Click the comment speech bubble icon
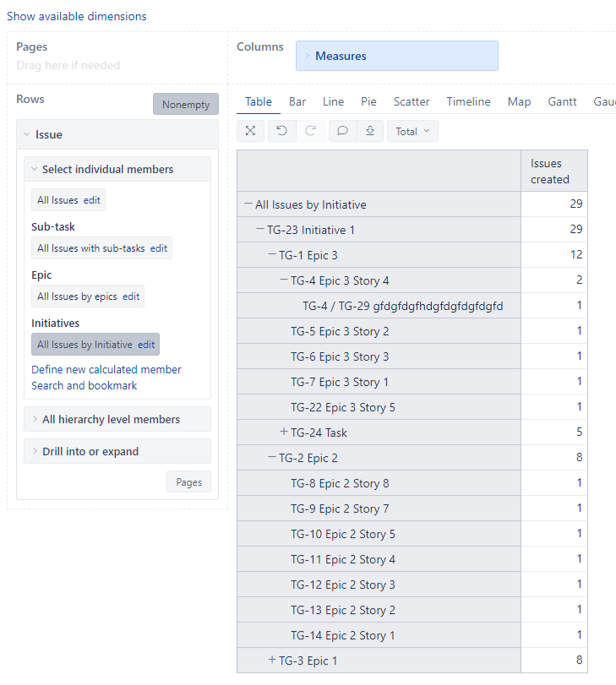The height and width of the screenshot is (685, 616). coord(342,131)
